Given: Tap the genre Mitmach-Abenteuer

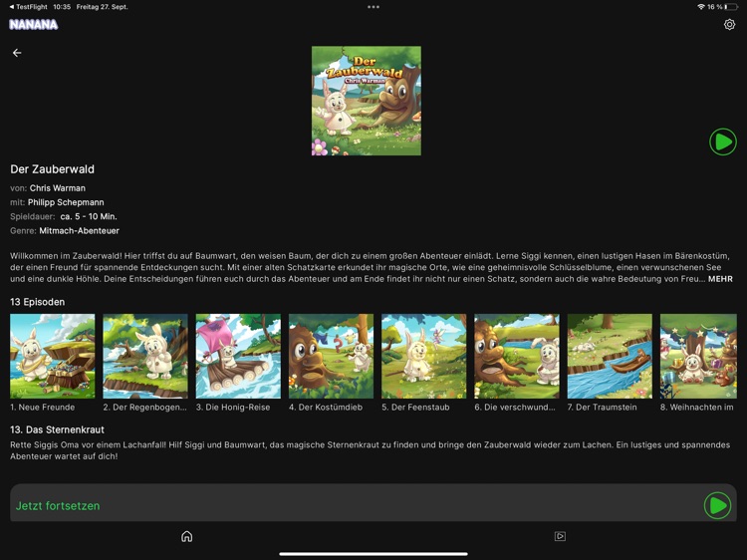Looking at the screenshot, I should [79, 230].
